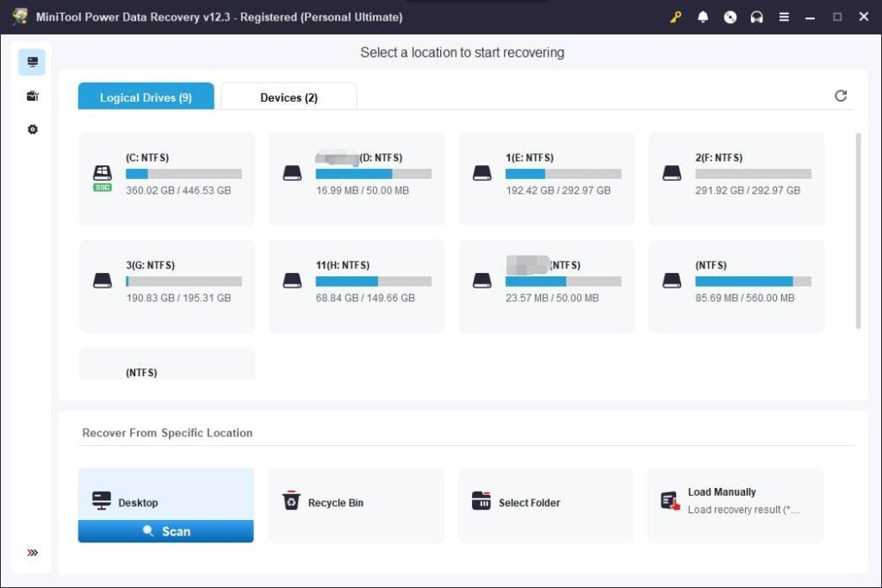The width and height of the screenshot is (882, 588).
Task: Choose the Recycle Bin location
Action: [x=356, y=504]
